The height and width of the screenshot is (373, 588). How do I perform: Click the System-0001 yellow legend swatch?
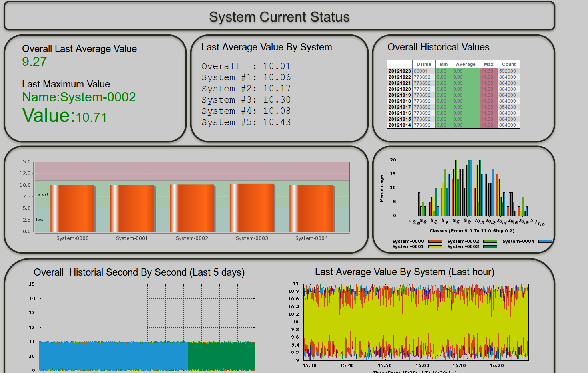click(435, 246)
